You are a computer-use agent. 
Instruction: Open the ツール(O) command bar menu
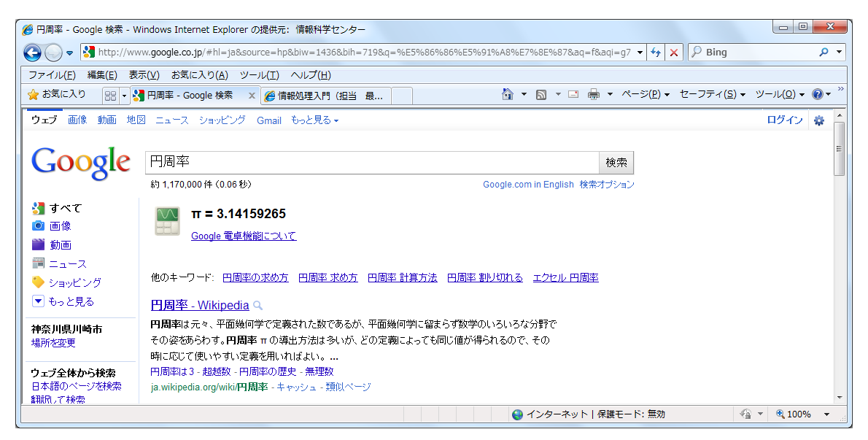point(780,95)
